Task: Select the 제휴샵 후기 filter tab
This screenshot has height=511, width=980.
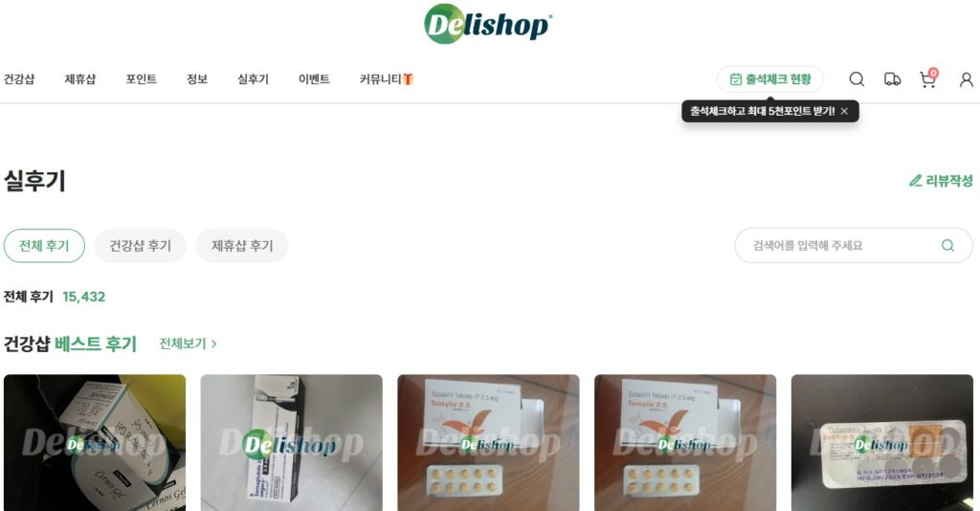Action: tap(242, 246)
